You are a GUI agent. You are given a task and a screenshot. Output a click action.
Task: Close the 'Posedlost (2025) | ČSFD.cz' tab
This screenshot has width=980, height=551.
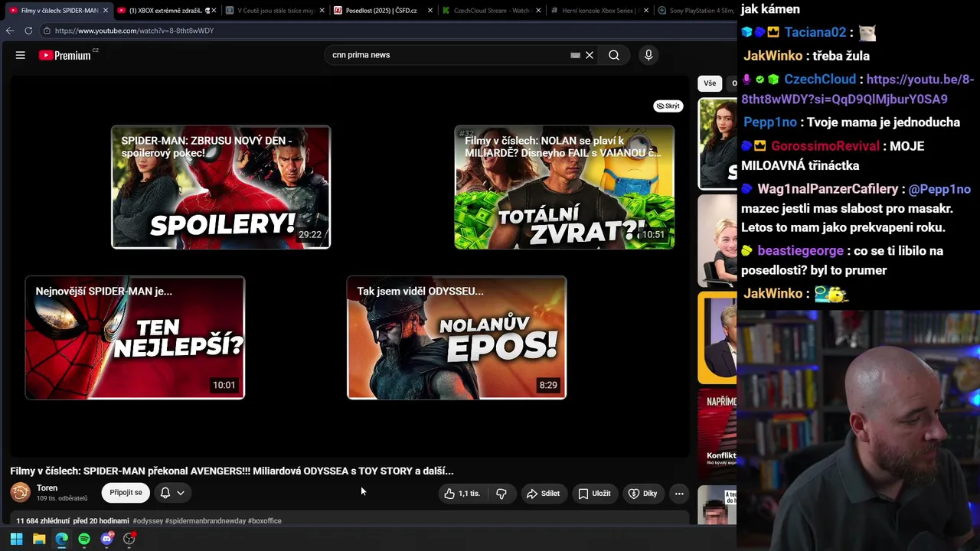430,11
